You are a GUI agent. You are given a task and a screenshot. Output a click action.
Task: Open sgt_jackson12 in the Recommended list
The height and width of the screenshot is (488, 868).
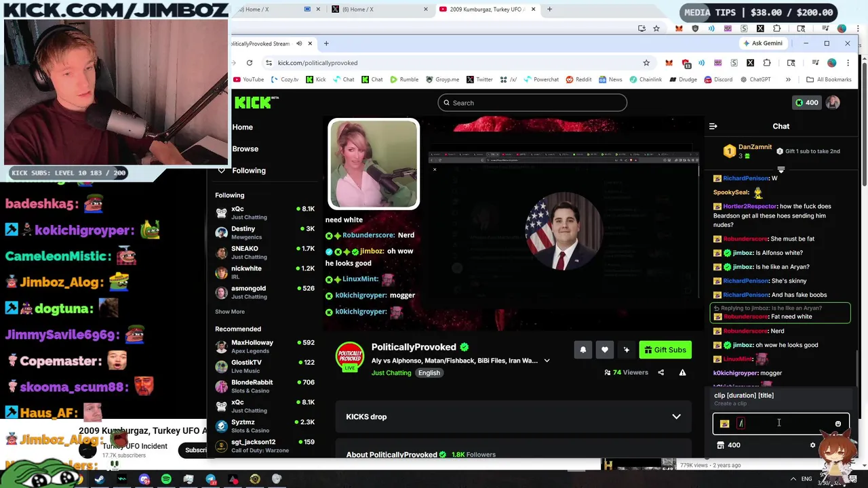(x=264, y=445)
